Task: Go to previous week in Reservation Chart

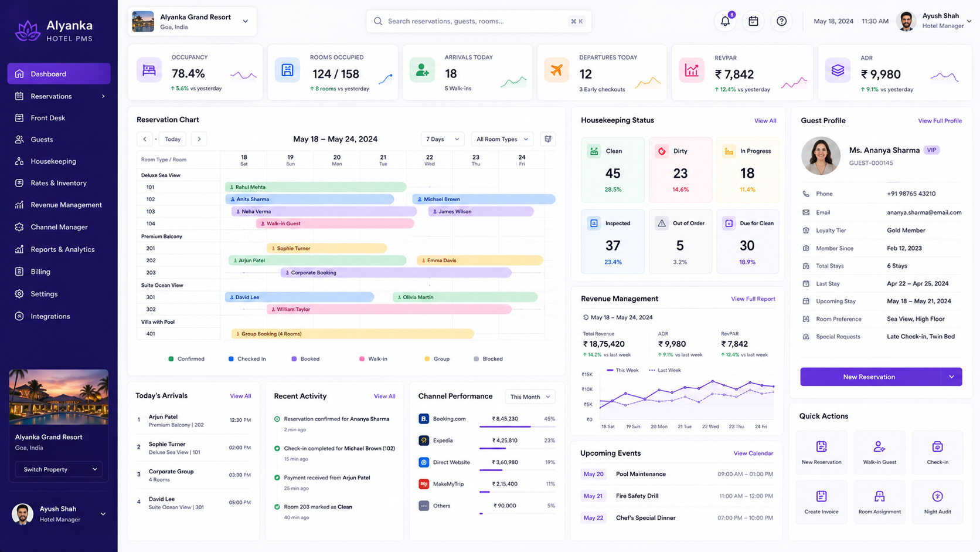Action: [145, 139]
